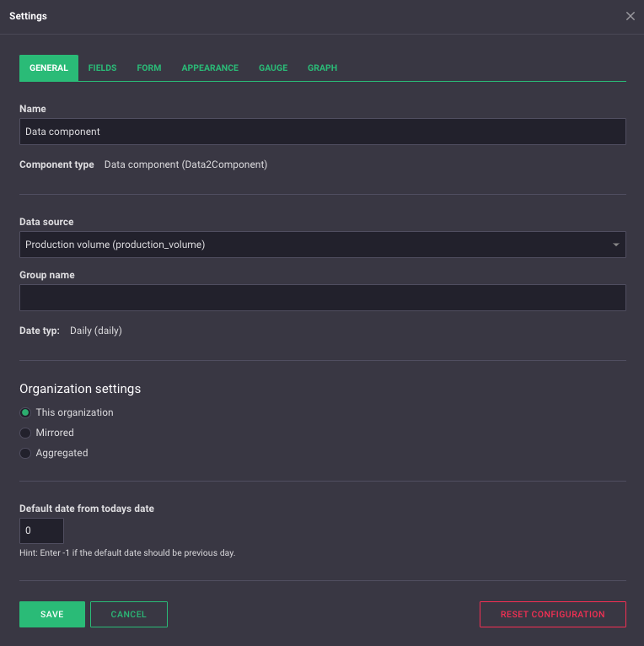The height and width of the screenshot is (646, 644).
Task: Click the Default date offset number field
Action: 41,530
